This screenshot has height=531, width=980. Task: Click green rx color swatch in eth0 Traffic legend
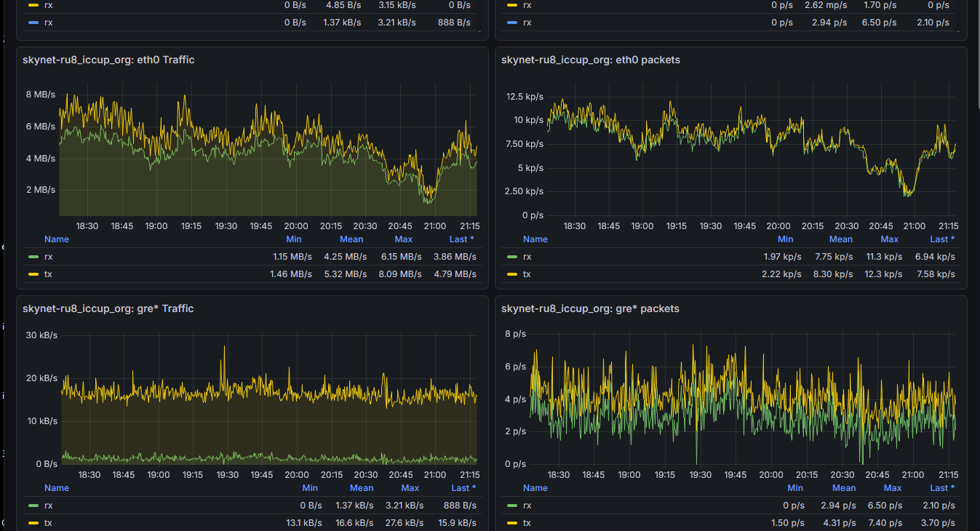tap(33, 257)
